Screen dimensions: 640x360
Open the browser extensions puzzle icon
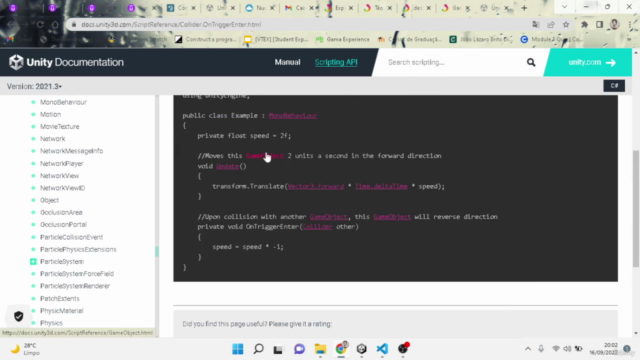(584, 24)
